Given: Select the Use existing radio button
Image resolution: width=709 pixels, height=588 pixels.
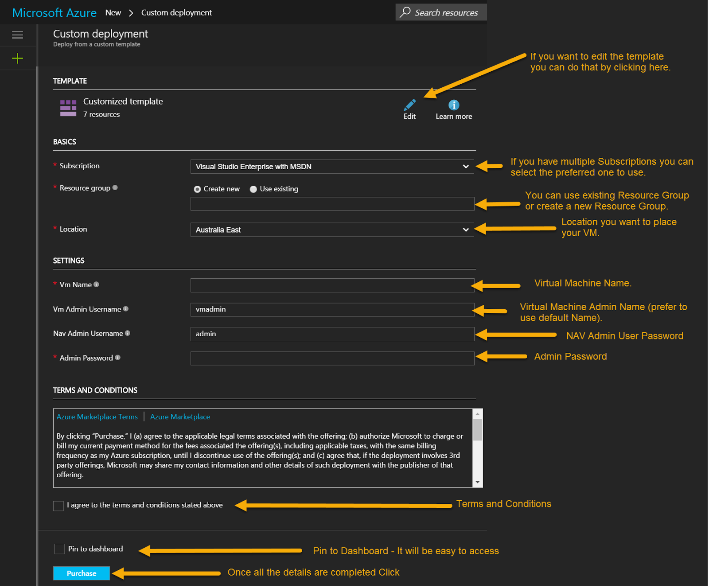Looking at the screenshot, I should pyautogui.click(x=253, y=189).
